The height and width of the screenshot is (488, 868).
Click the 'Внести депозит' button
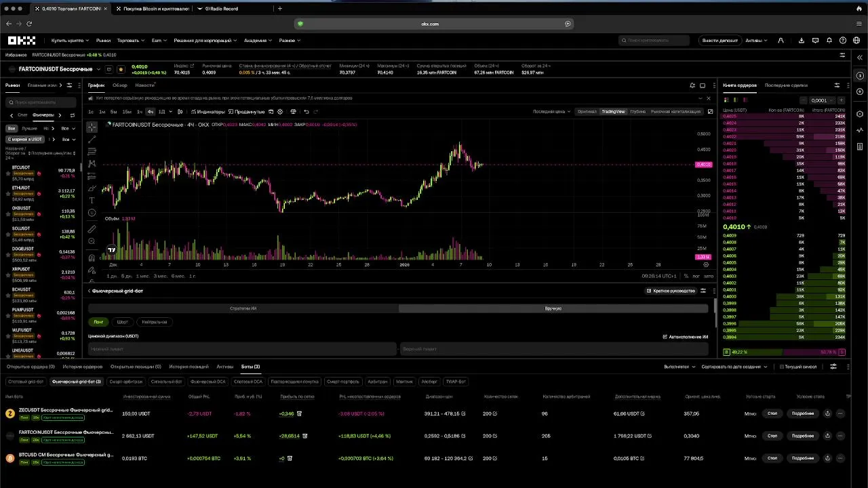click(x=719, y=41)
